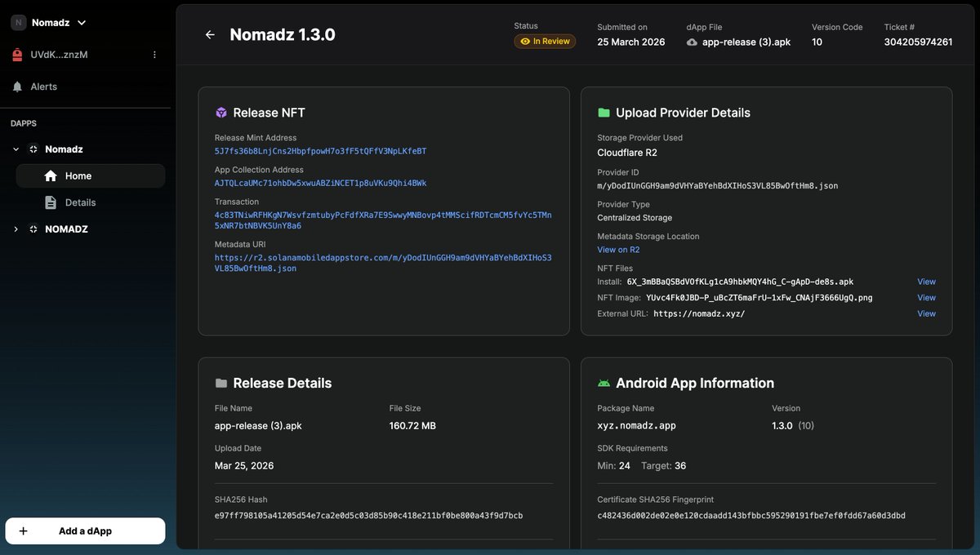Click the Cloudflare R2 provider text
Screen dimensions: 980x555
click(x=627, y=153)
